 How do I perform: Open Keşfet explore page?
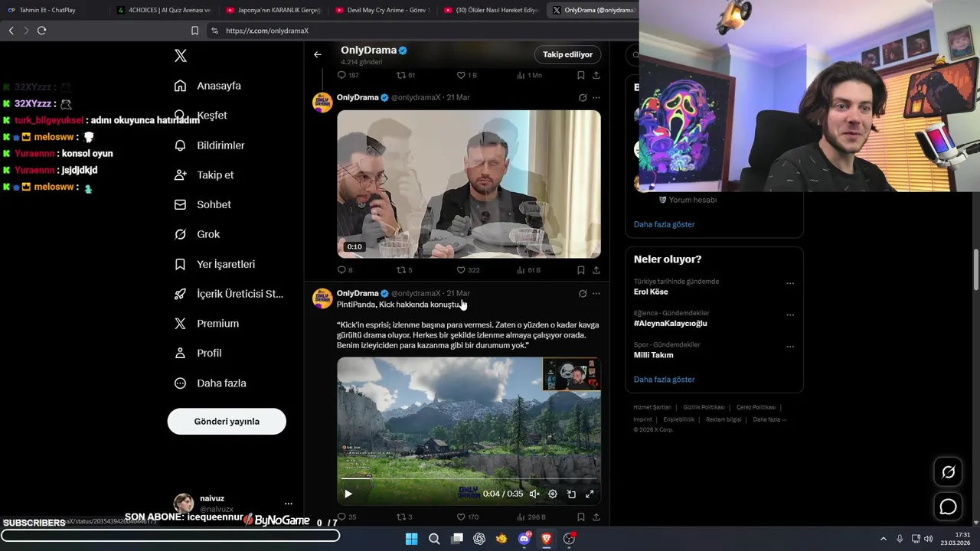[x=201, y=116]
